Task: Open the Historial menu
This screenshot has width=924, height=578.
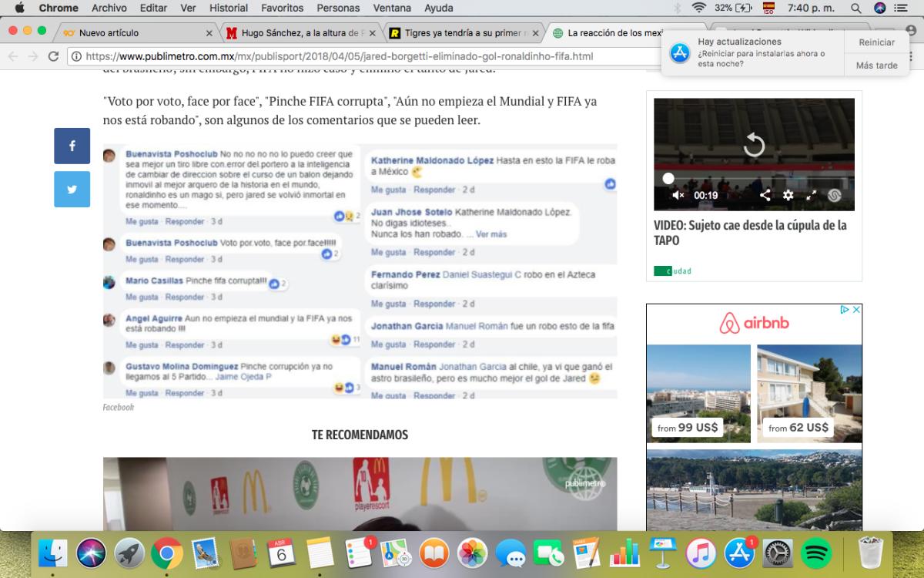Action: coord(229,8)
